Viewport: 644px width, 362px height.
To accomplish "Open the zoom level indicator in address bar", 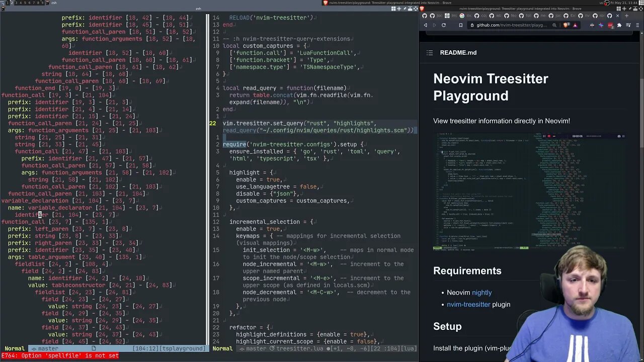I will pyautogui.click(x=554, y=25).
